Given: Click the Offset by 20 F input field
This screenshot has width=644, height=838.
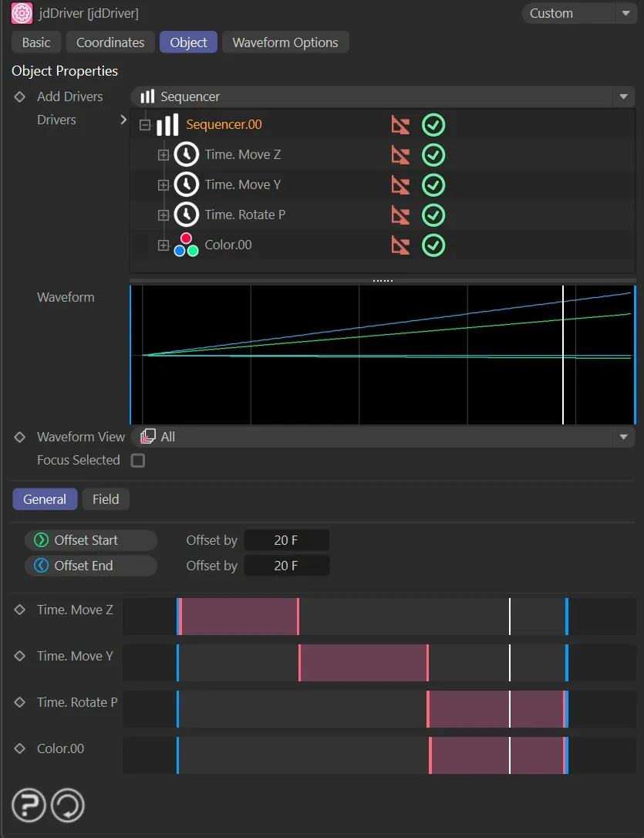Looking at the screenshot, I should (286, 539).
